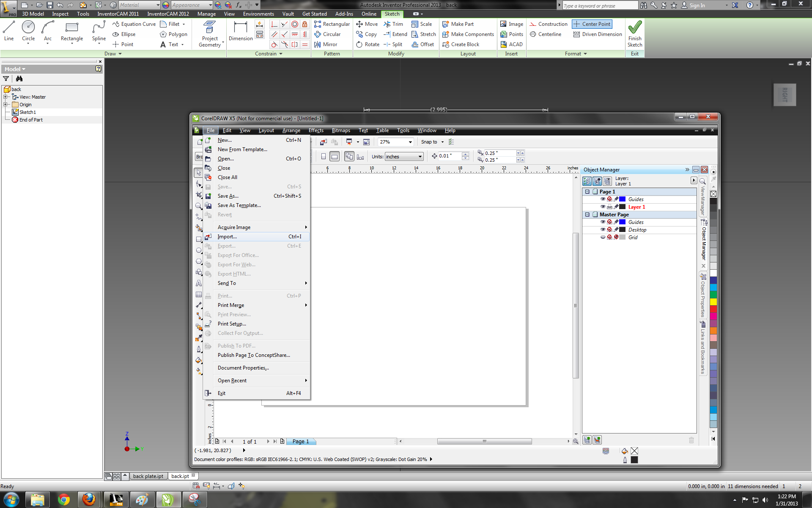Click the nudge offset 0.01 field
Screen dimensions: 812x508
[x=450, y=156]
